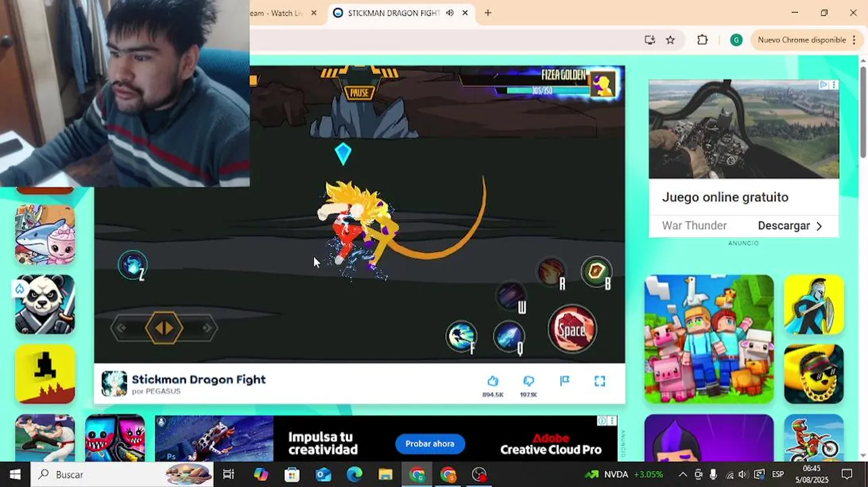This screenshot has width=868, height=487.
Task: Open the Windows Start menu
Action: pos(15,474)
